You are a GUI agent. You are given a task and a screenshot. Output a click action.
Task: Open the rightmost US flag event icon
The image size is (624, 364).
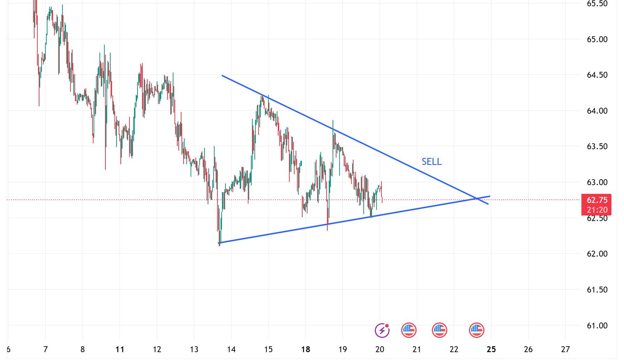[477, 330]
